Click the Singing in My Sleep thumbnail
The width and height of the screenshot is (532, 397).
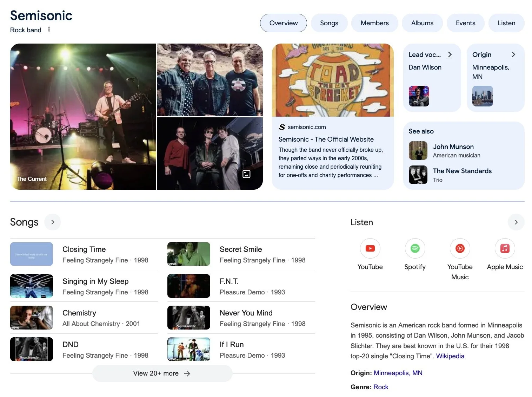click(32, 286)
